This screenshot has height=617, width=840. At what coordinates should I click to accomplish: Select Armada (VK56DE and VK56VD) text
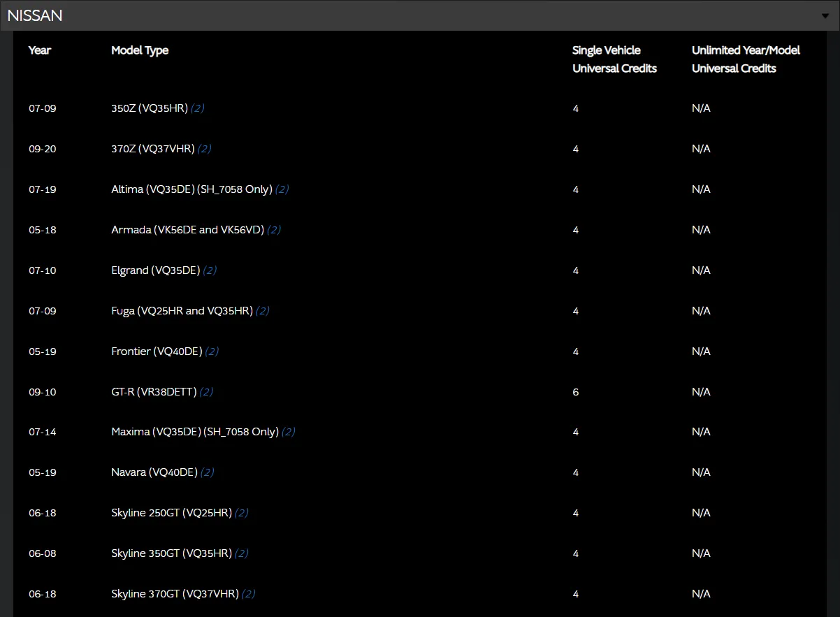coord(188,230)
